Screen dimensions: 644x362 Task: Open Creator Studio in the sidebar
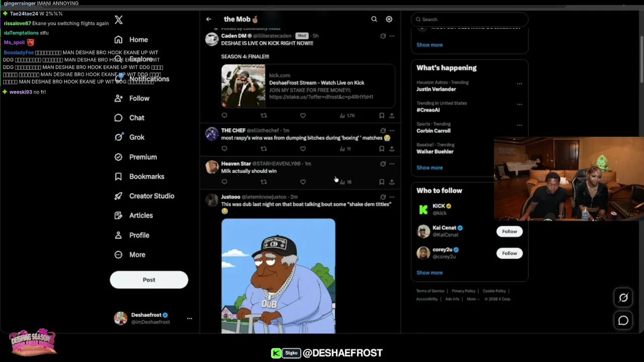pyautogui.click(x=144, y=196)
